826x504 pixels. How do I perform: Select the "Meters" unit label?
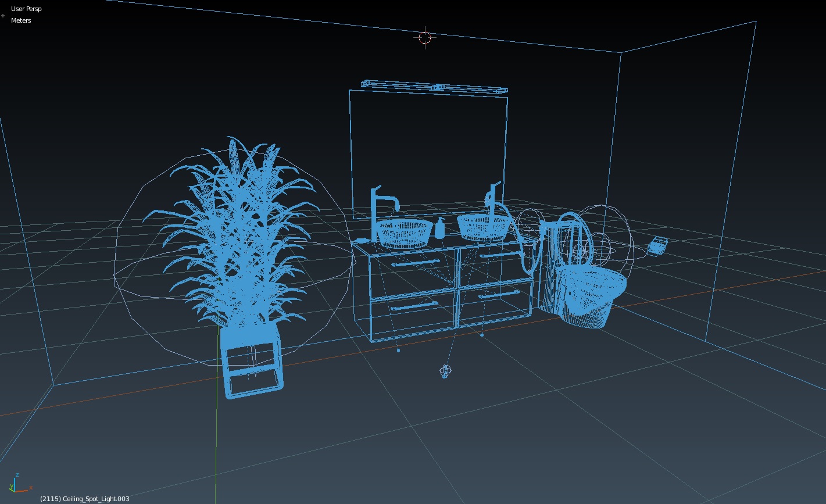pyautogui.click(x=21, y=20)
